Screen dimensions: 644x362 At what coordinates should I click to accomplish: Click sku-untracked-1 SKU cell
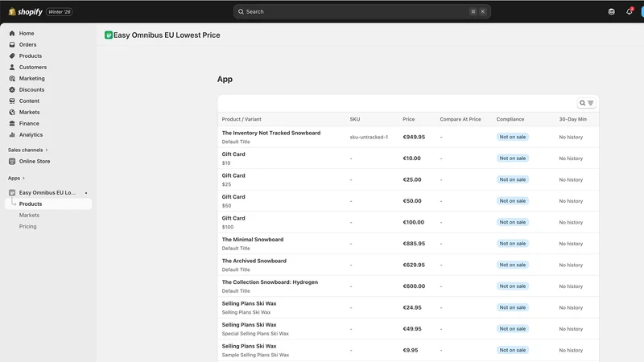(369, 137)
